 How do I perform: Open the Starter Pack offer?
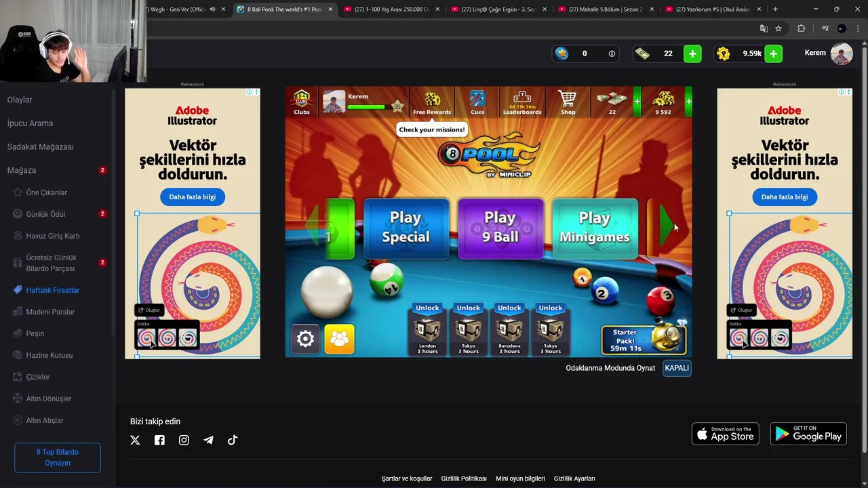[644, 340]
